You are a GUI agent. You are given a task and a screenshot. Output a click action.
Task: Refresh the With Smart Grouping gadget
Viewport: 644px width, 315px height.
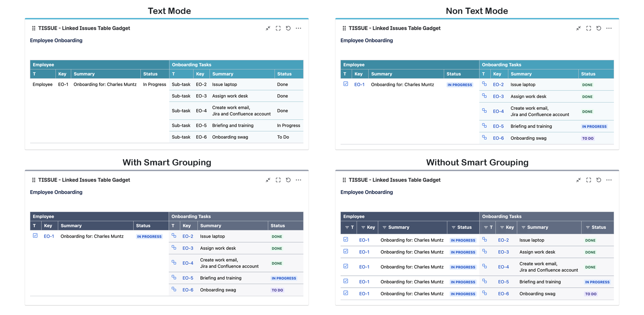point(288,180)
